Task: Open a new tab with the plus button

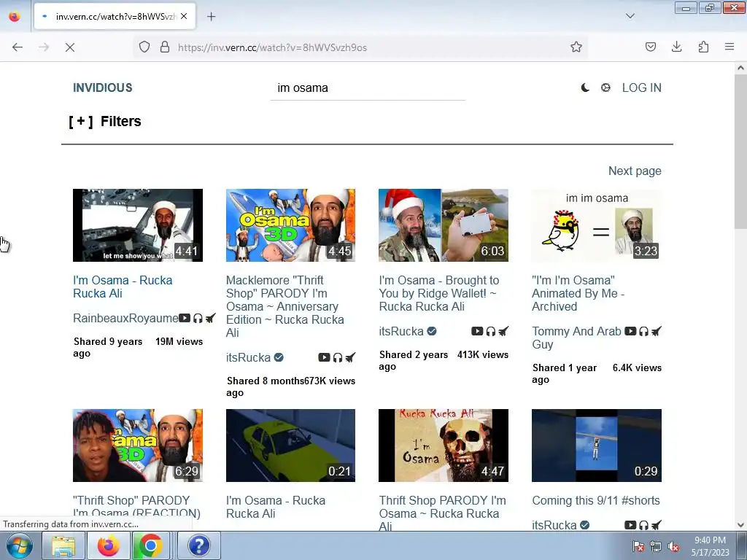Action: tap(211, 17)
